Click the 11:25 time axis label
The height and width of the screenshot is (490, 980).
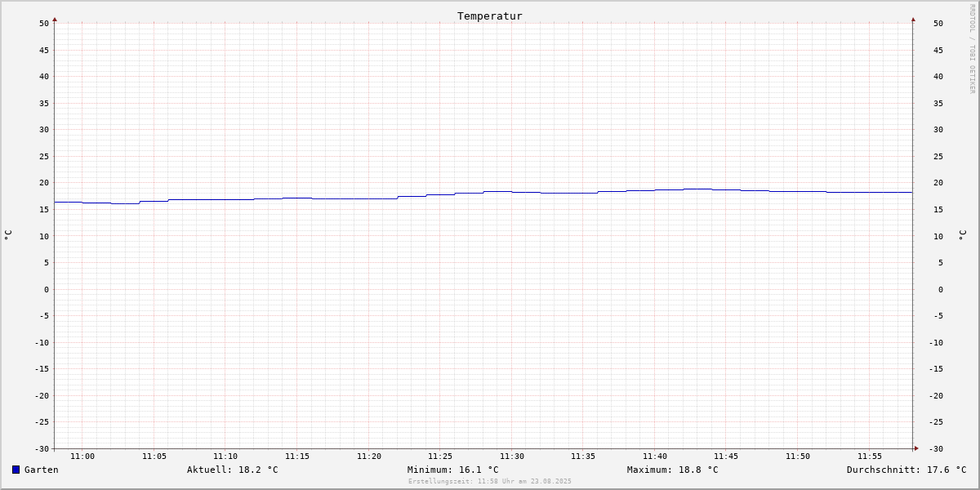(x=440, y=457)
